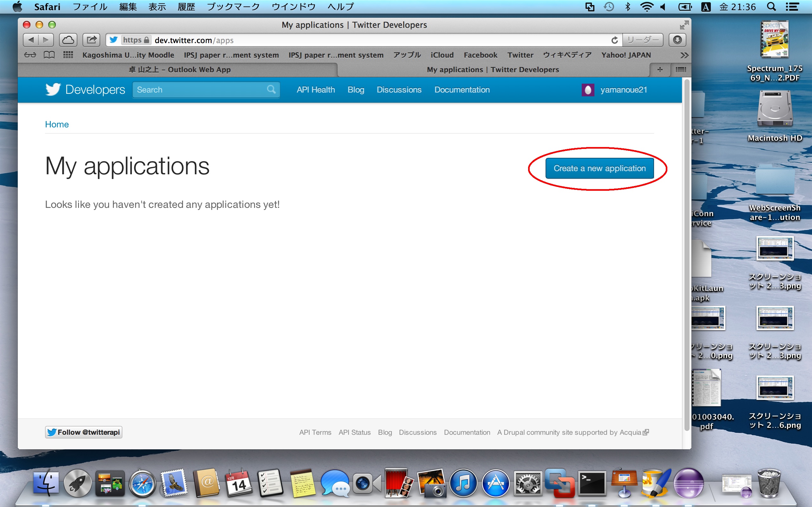Click Create a new application button
Viewport: 812px width, 507px height.
[600, 168]
